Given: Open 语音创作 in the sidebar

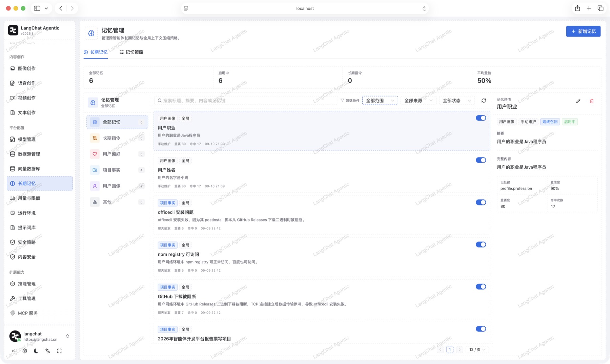Looking at the screenshot, I should pos(40,83).
